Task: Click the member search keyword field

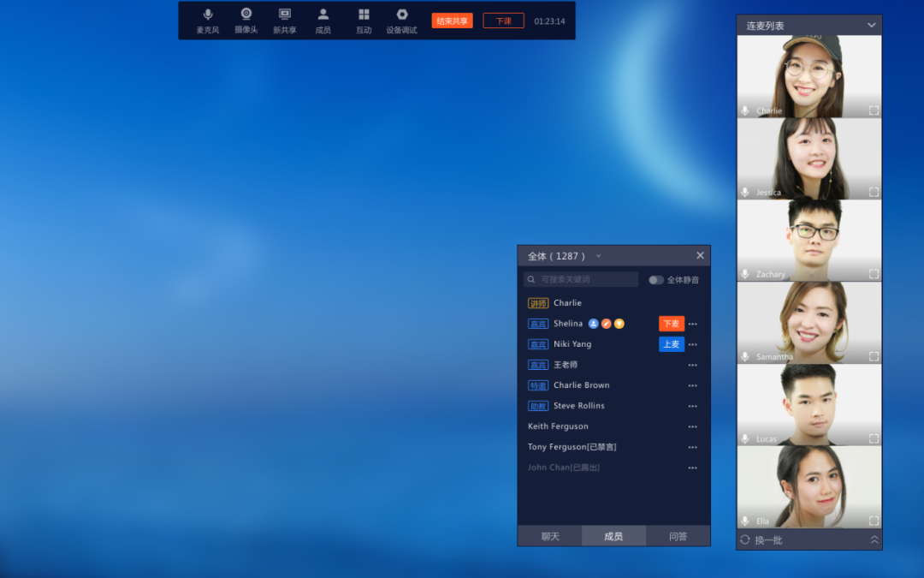Action: click(x=586, y=279)
